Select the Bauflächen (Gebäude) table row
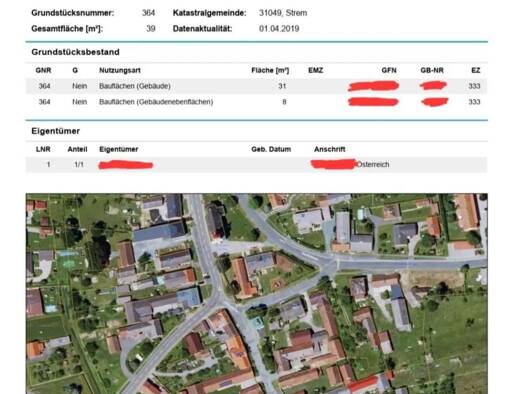Image resolution: width=525 pixels, height=394 pixels. (x=256, y=86)
